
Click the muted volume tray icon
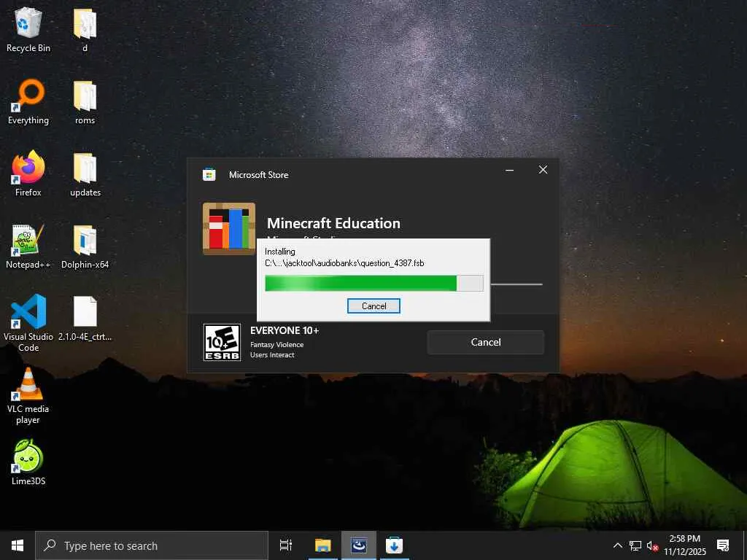pyautogui.click(x=652, y=545)
